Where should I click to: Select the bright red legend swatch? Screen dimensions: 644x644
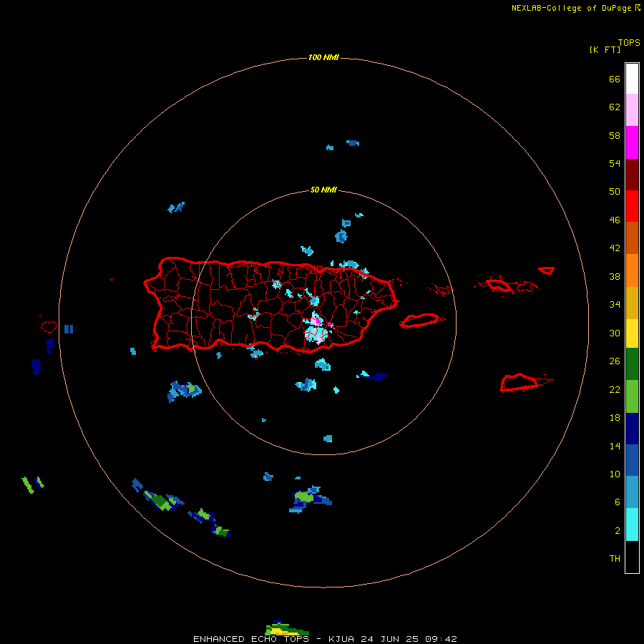click(632, 206)
